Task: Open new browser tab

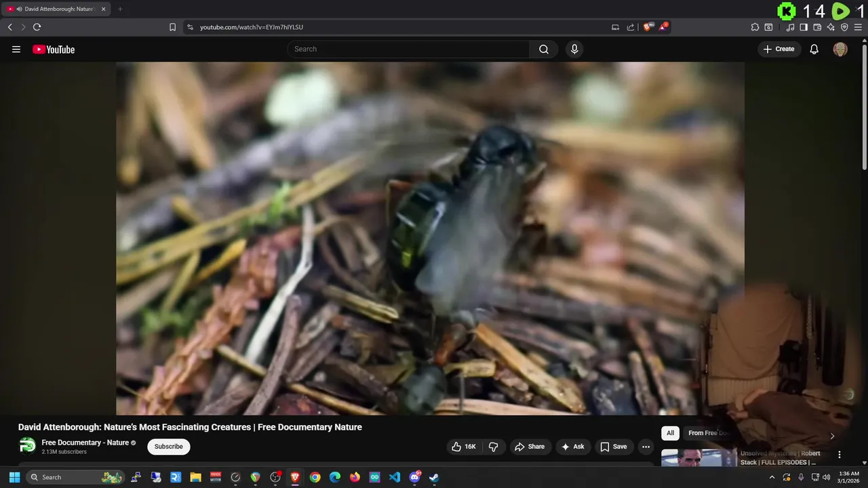Action: 120,9
